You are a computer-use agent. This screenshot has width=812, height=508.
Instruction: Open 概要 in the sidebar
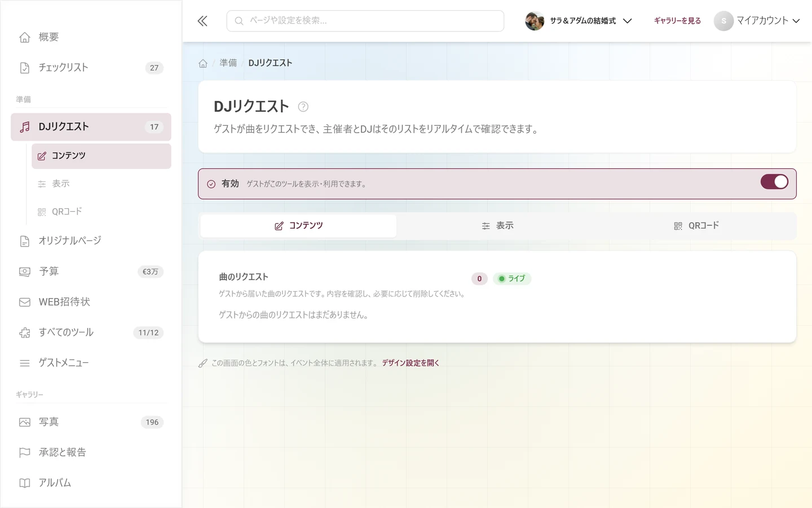pos(91,37)
